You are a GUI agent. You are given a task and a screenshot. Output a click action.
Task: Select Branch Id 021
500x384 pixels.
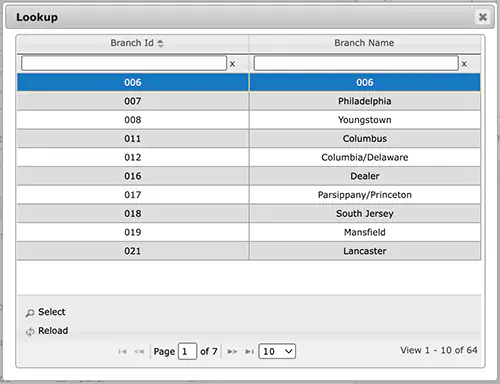pyautogui.click(x=133, y=251)
